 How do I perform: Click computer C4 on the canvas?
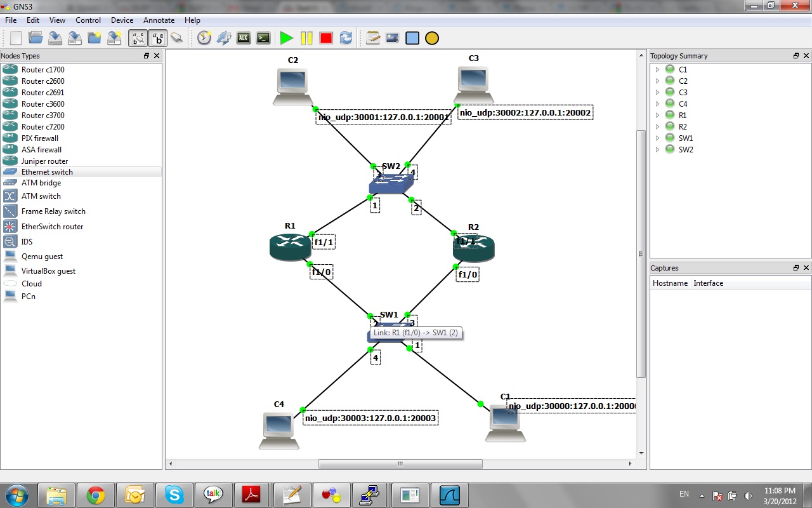(x=279, y=431)
